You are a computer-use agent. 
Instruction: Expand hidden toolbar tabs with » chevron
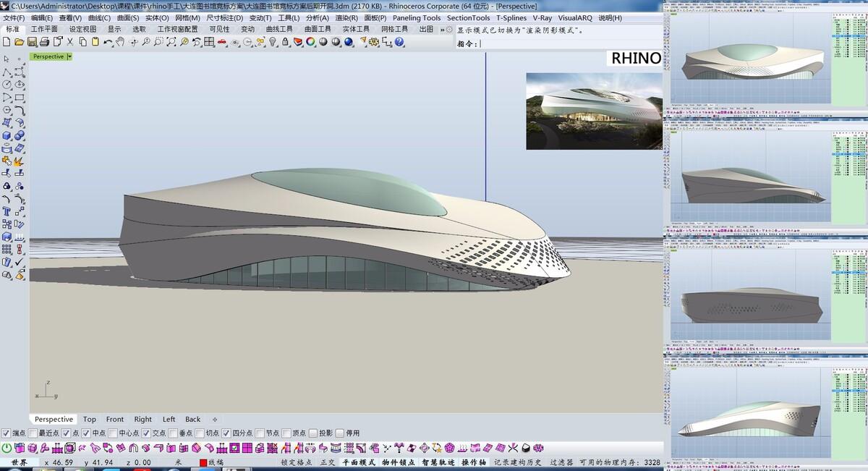click(442, 30)
